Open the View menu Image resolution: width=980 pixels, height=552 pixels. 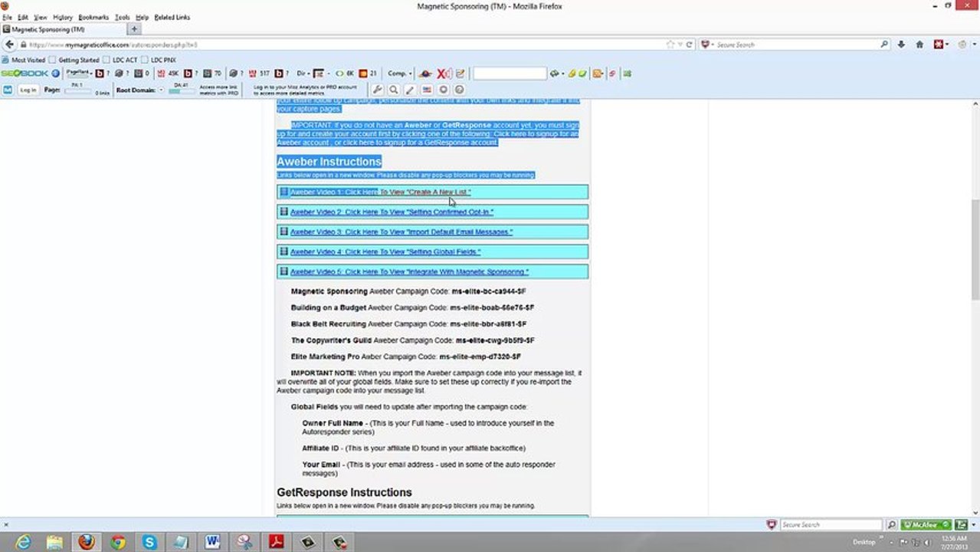(x=41, y=17)
